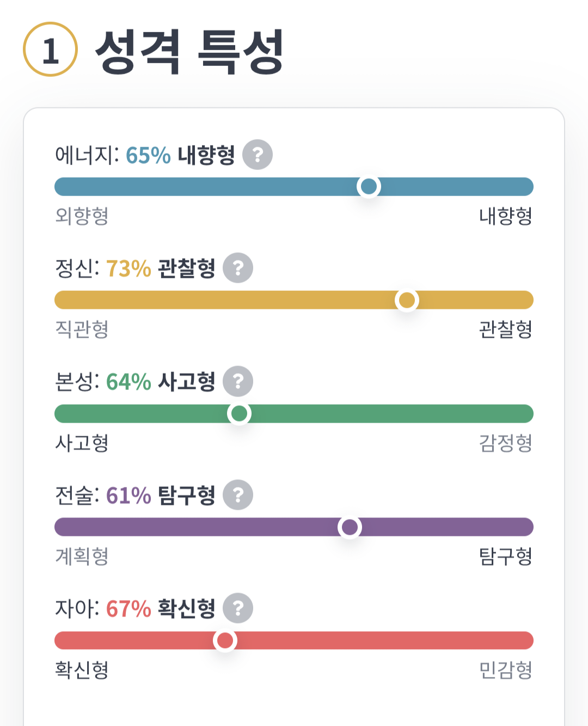Click the circled number 1 badge
The width and height of the screenshot is (588, 726).
[50, 50]
